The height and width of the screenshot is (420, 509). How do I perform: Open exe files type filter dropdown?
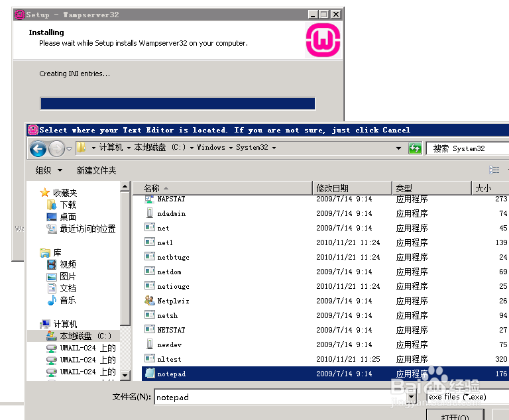click(467, 397)
